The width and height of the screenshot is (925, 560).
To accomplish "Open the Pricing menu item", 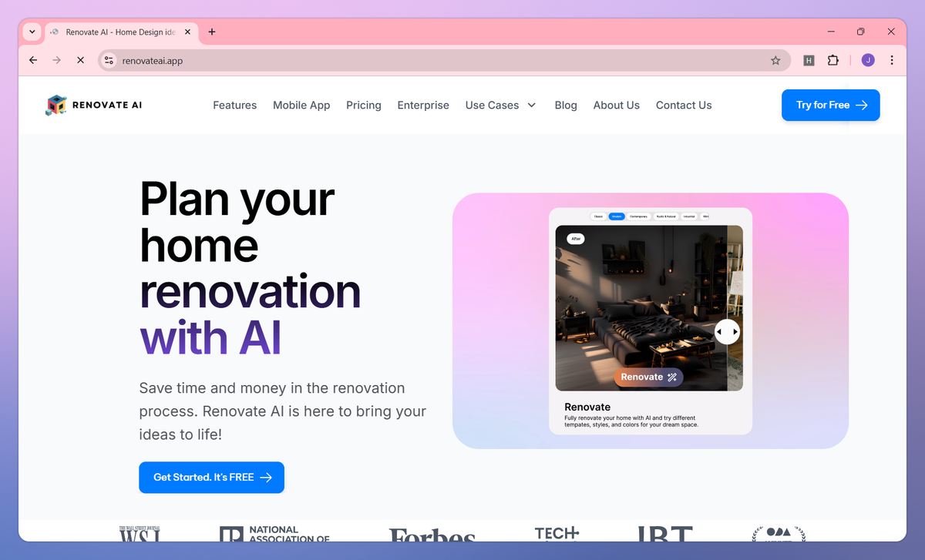I will pos(364,106).
